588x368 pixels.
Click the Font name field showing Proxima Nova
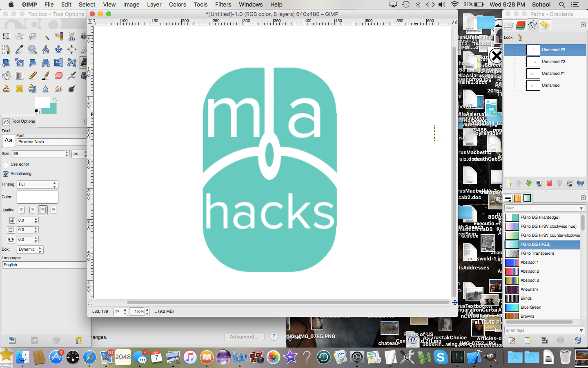point(51,142)
